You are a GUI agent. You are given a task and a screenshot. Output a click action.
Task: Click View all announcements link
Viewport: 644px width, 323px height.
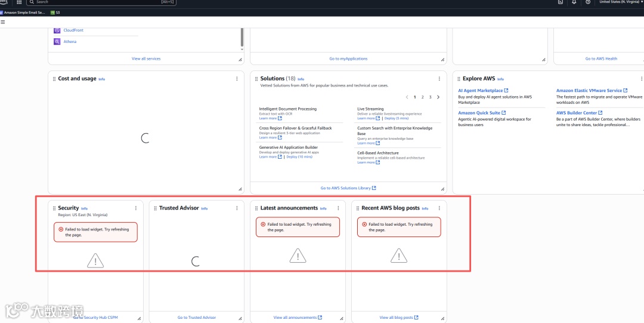(x=298, y=318)
